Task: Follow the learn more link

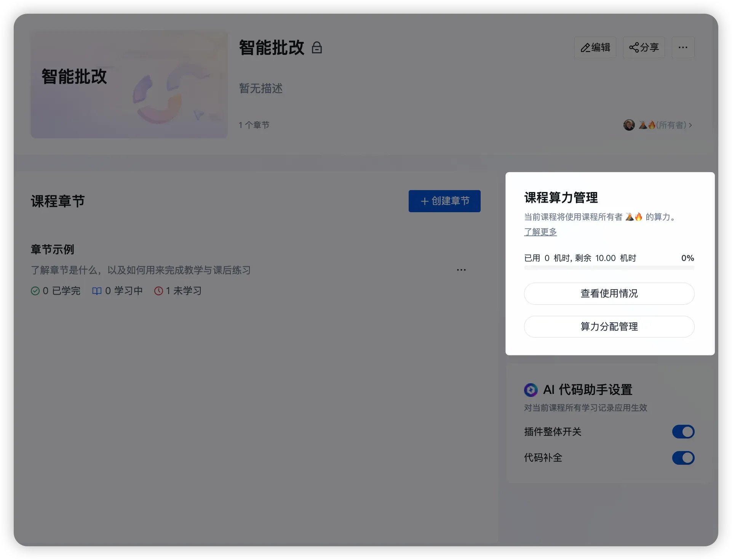Action: click(540, 232)
